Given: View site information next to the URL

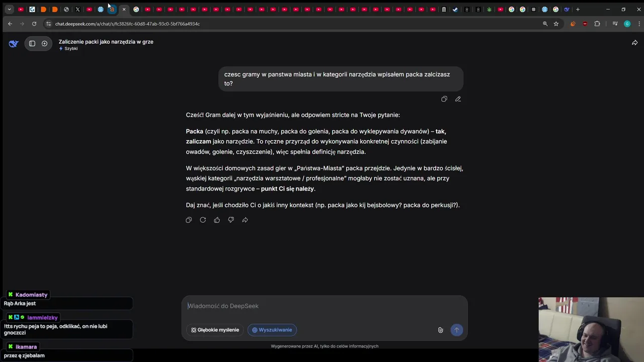Looking at the screenshot, I should pyautogui.click(x=48, y=24).
